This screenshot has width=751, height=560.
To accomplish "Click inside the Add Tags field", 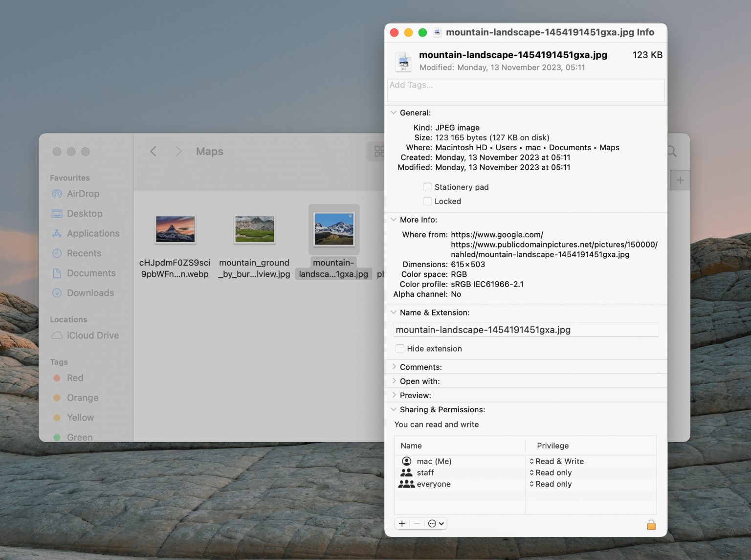I will pyautogui.click(x=526, y=90).
